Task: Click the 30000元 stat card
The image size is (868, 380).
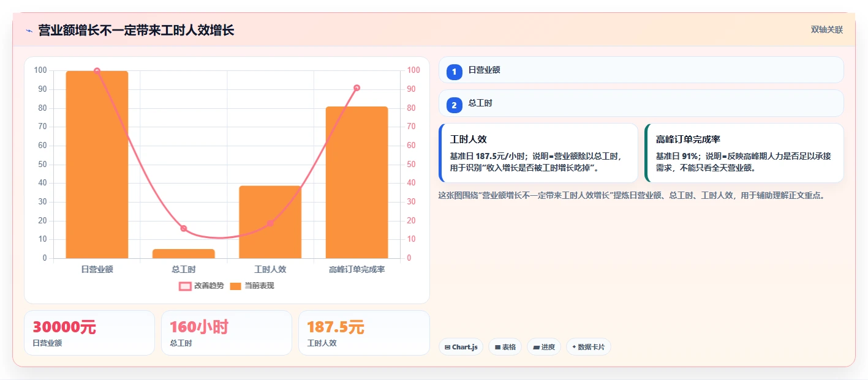Action: (x=89, y=333)
